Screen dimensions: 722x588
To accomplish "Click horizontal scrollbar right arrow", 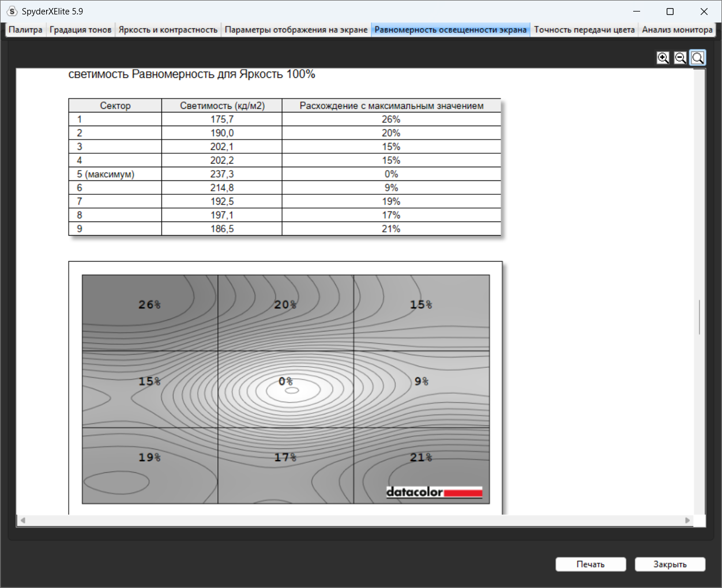I will 687,520.
